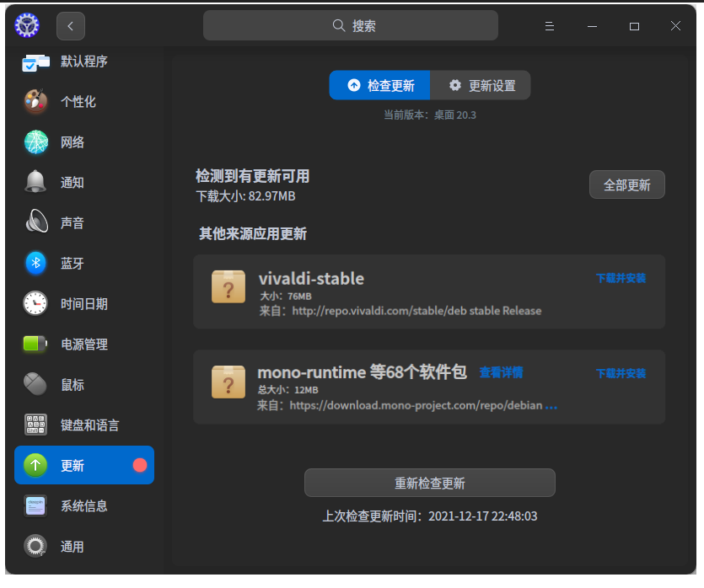Click the 通用 gear icon
This screenshot has width=704, height=588.
(x=35, y=546)
